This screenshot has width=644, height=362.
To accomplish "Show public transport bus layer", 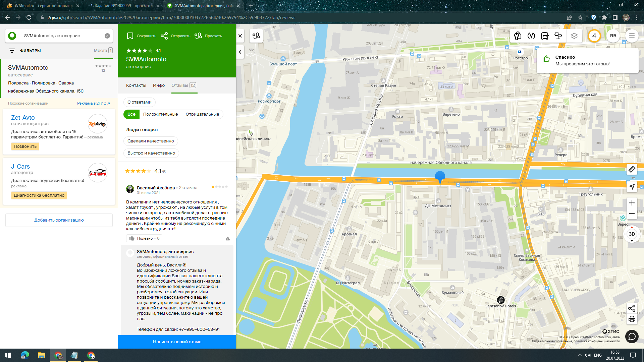I will tap(545, 36).
